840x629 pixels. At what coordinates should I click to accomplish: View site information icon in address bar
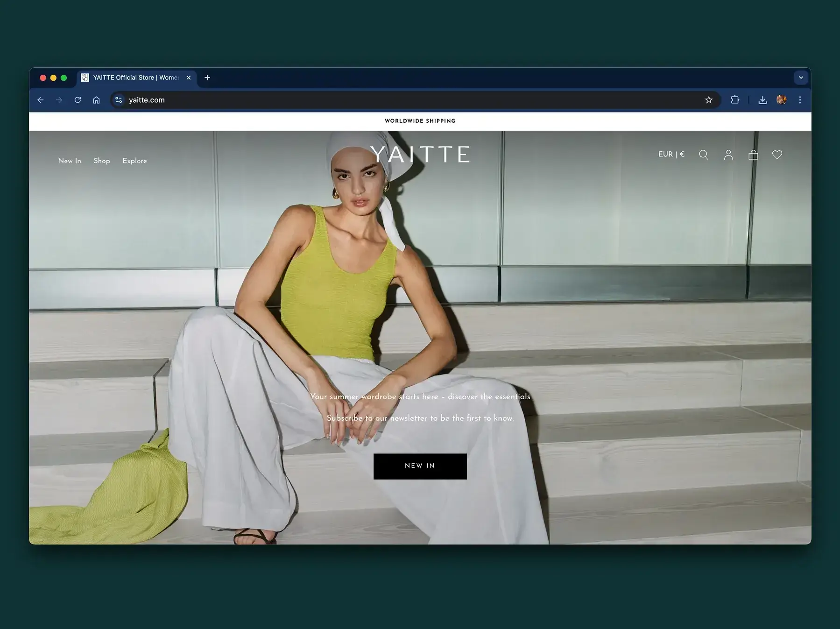coord(119,100)
